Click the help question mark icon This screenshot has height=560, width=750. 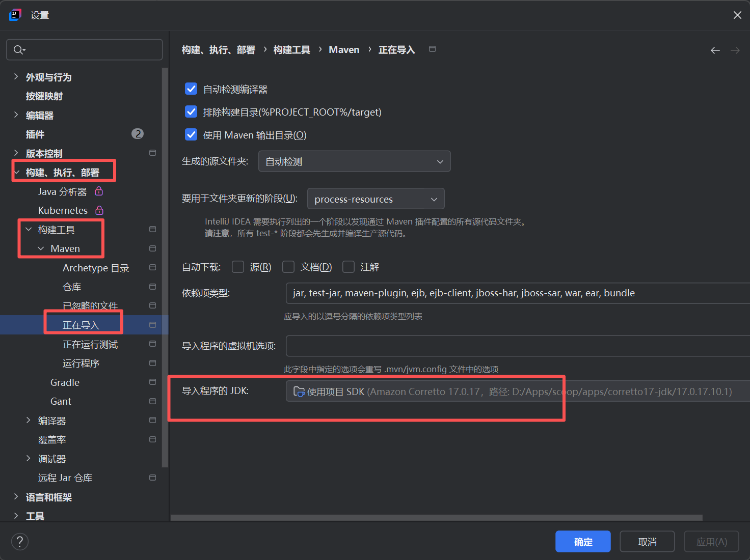(x=20, y=542)
